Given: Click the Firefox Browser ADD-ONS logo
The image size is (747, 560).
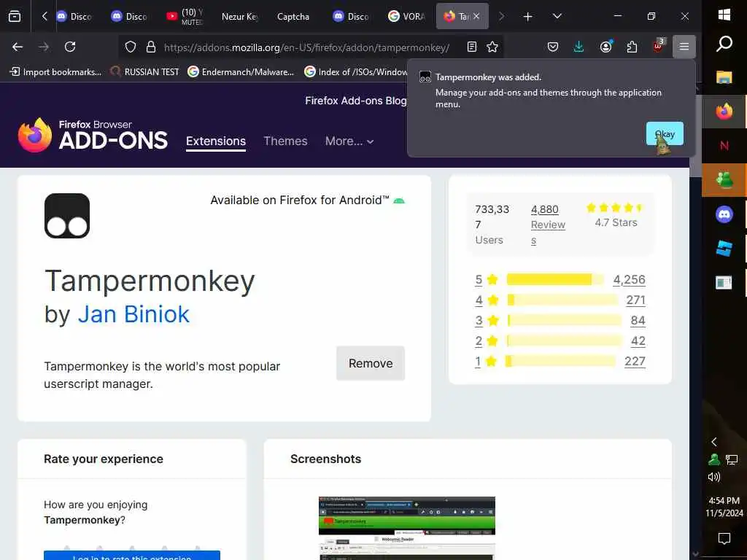Looking at the screenshot, I should point(93,135).
